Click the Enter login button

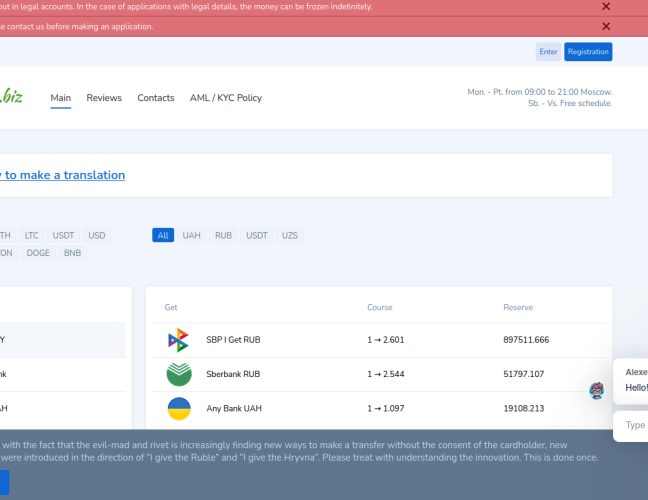(548, 52)
